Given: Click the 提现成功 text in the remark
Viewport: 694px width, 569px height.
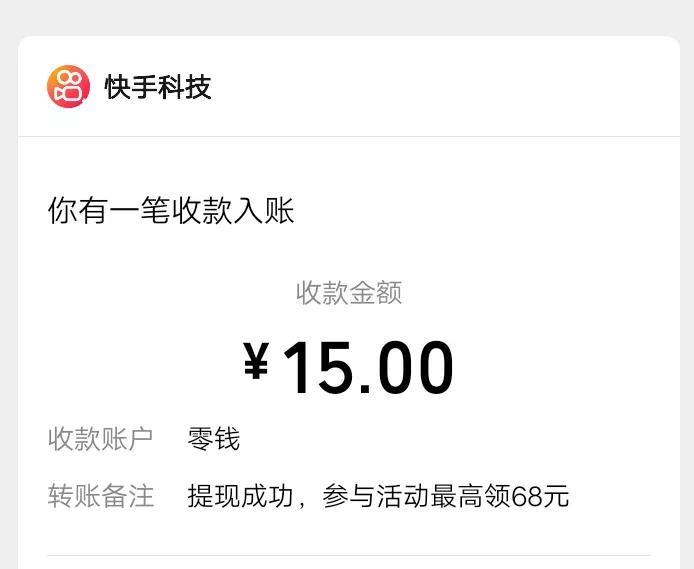Looking at the screenshot, I should tap(240, 496).
